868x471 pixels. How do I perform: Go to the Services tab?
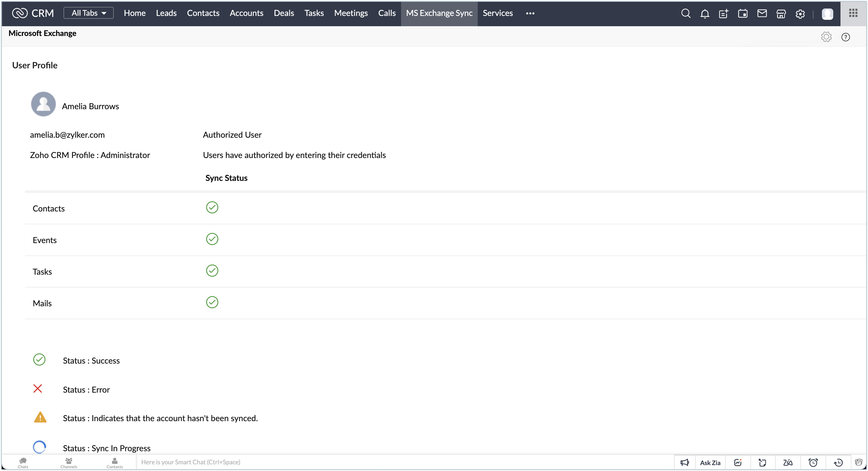pyautogui.click(x=497, y=13)
